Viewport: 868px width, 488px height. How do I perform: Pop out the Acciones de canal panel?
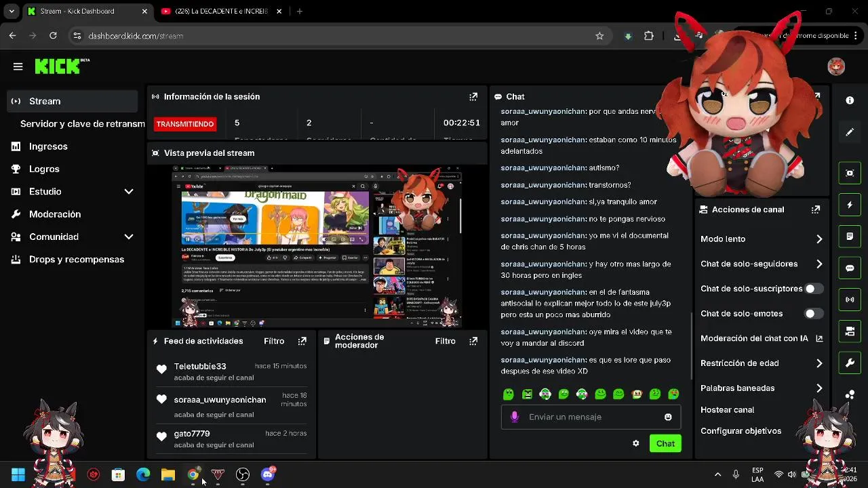pyautogui.click(x=816, y=209)
